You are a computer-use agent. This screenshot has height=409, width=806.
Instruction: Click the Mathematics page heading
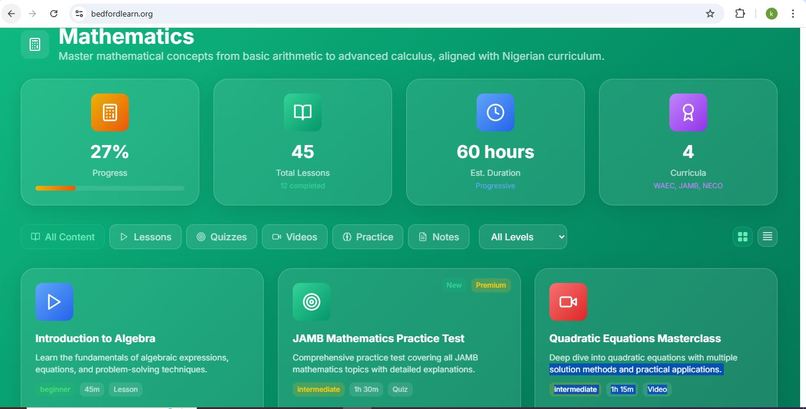pyautogui.click(x=126, y=37)
